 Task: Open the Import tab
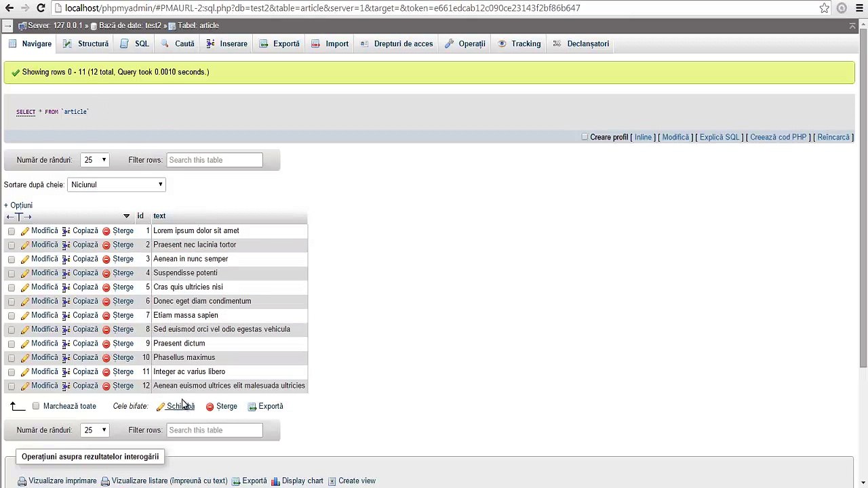pyautogui.click(x=330, y=43)
